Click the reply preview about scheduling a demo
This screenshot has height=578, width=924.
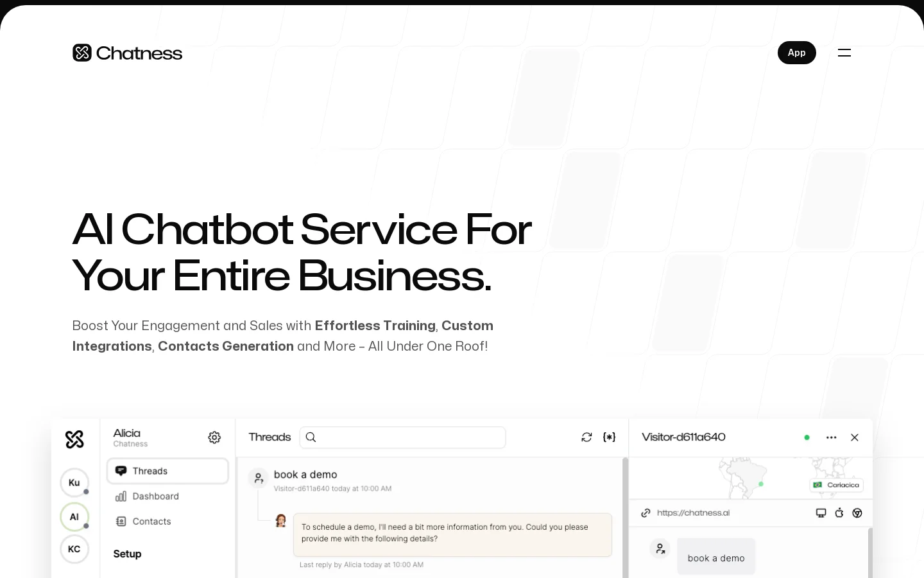coord(452,534)
